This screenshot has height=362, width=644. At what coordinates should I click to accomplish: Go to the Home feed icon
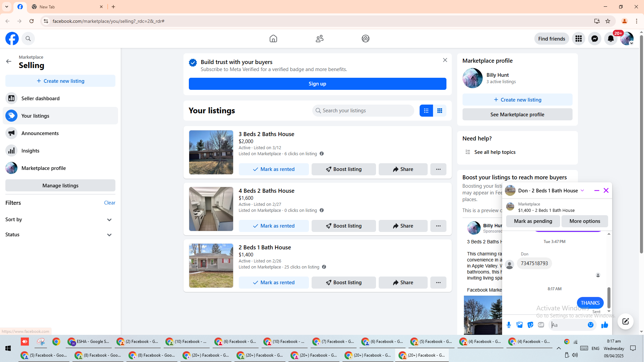click(x=273, y=39)
